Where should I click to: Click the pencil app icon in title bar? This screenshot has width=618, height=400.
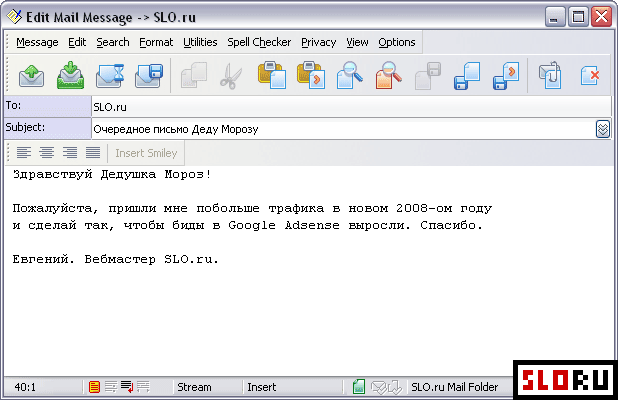pos(14,16)
